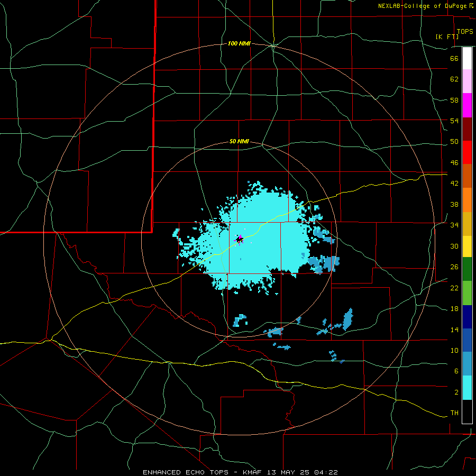Click legend value 66
Image resolution: width=476 pixels, height=476 pixels.
pos(454,58)
